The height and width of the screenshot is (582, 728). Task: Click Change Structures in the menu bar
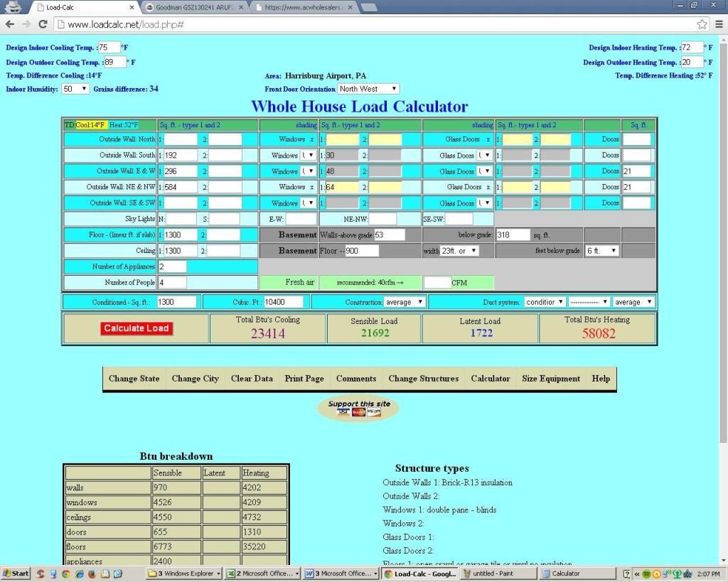pyautogui.click(x=424, y=379)
